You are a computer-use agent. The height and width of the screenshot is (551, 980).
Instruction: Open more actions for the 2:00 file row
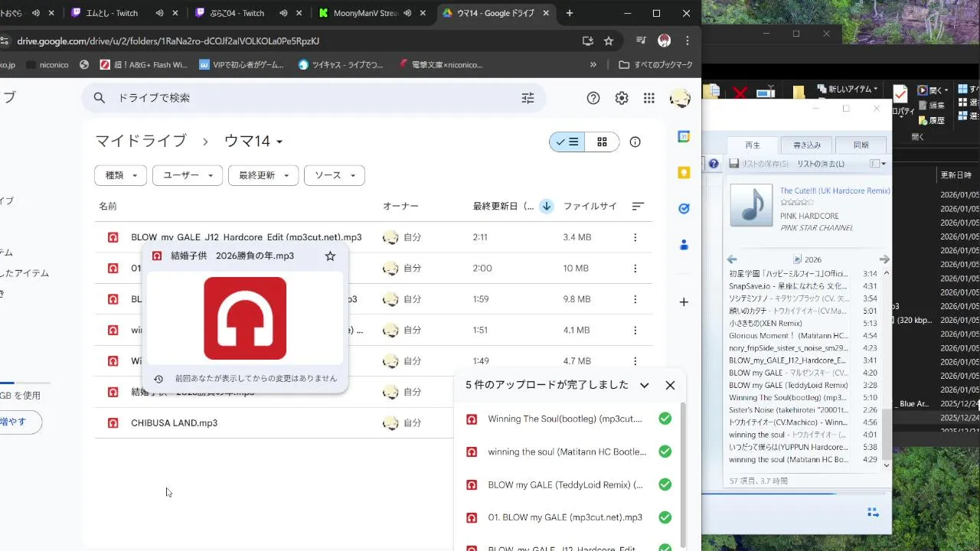[x=635, y=269]
